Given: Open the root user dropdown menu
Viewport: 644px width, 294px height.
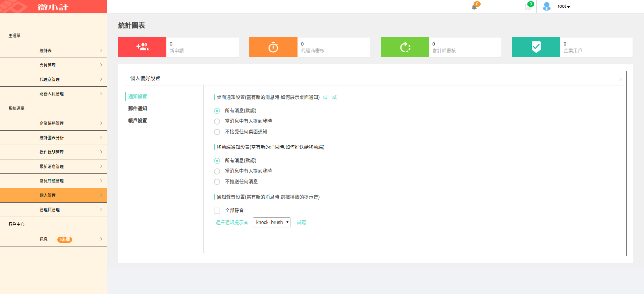Looking at the screenshot, I should click(x=564, y=6).
